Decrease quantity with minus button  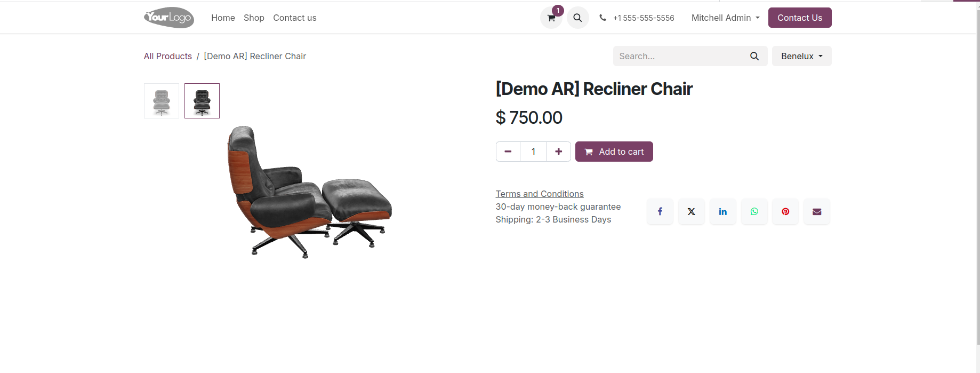[508, 152]
